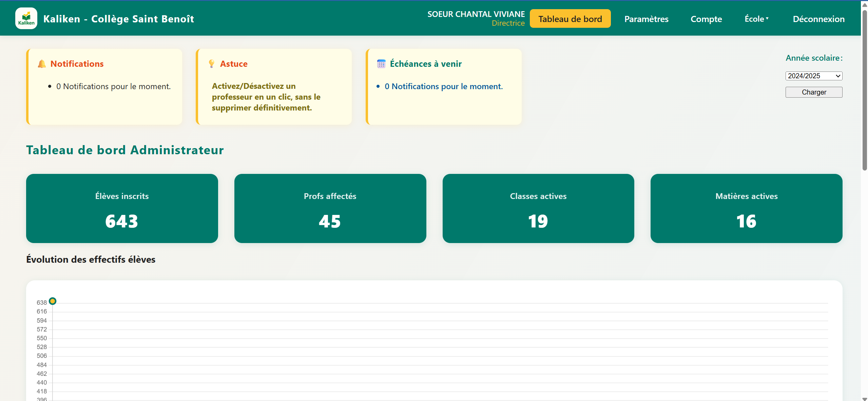Open the Élèves inscrits 643 card
Screen dimensions: 868x401
coord(122,208)
